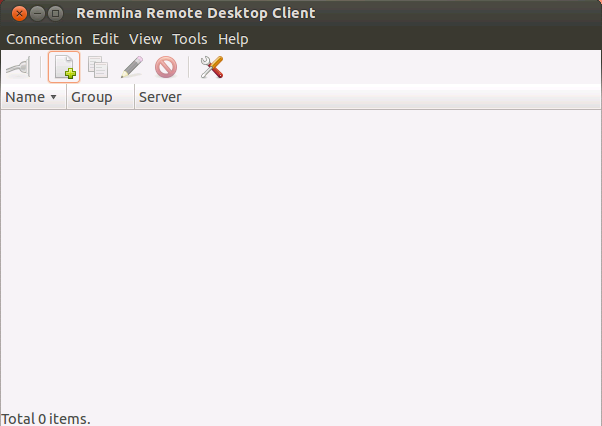Open the Tools menu

pos(190,39)
